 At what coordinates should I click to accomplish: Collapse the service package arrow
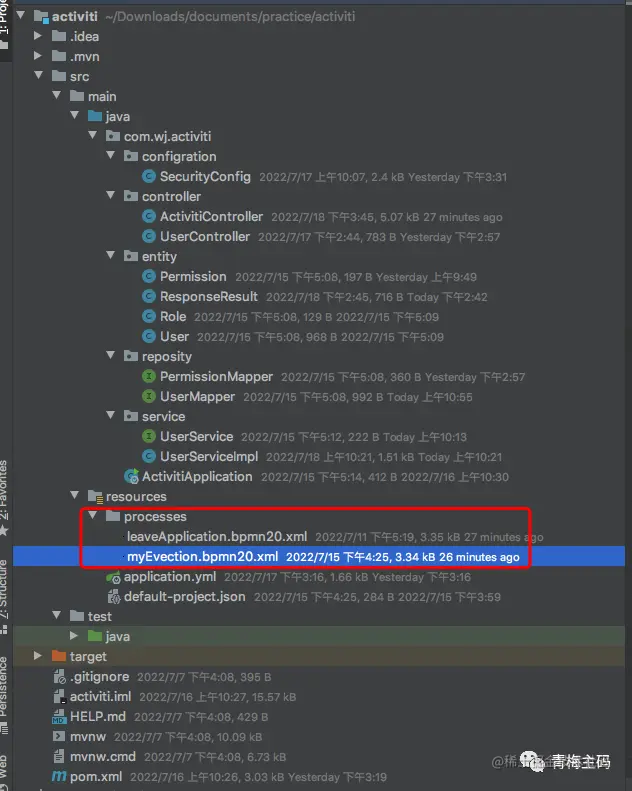[x=111, y=415]
